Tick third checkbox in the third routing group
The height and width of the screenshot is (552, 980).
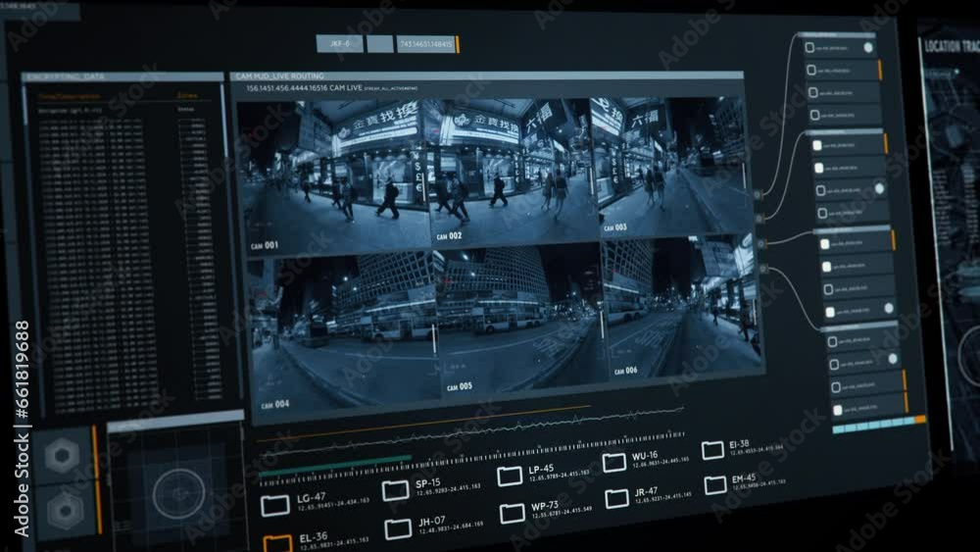[x=828, y=289]
